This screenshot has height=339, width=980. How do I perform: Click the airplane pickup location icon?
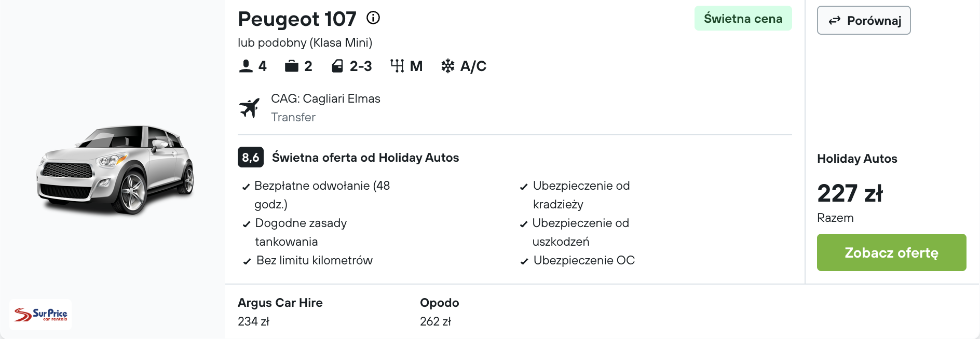250,108
